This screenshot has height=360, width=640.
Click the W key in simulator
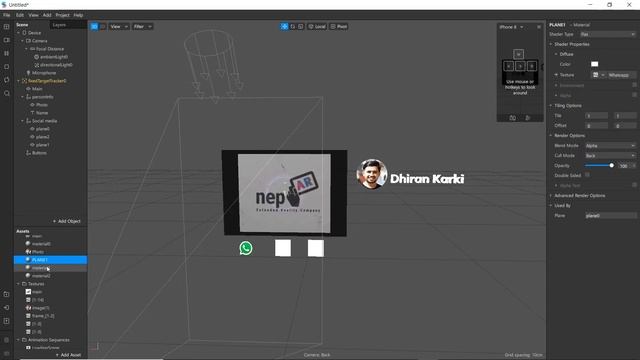(518, 54)
